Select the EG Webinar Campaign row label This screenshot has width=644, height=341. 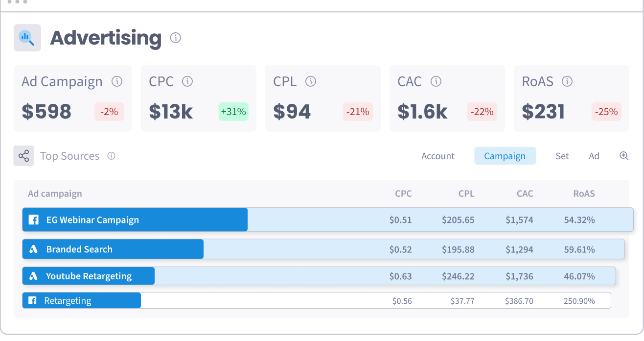pyautogui.click(x=92, y=220)
